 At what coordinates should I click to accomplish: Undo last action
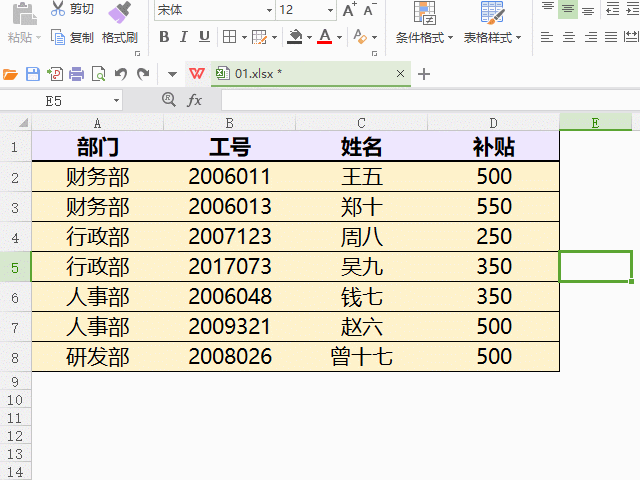pos(121,74)
